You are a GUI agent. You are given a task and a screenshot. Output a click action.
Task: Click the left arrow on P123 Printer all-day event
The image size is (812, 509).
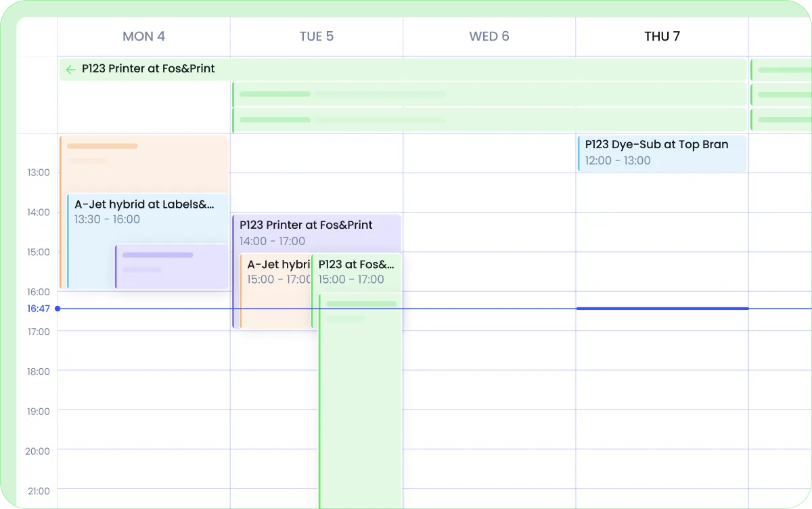70,69
